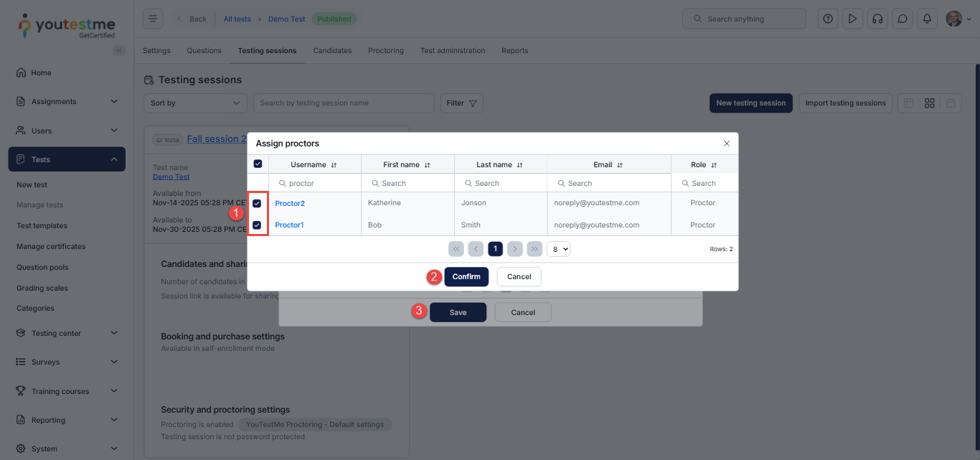The image size is (980, 460).
Task: Click the Search anything box
Action: pos(744,19)
